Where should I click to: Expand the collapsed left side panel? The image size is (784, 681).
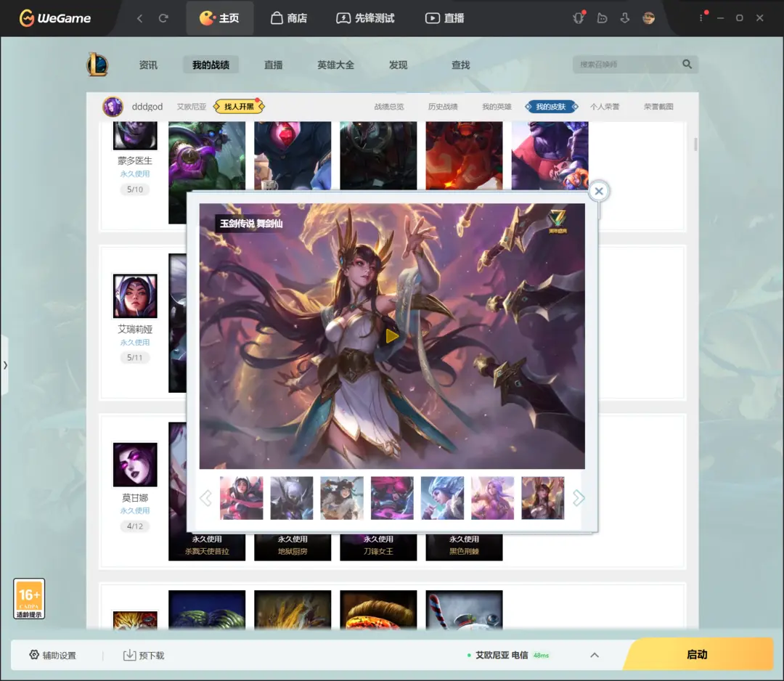tap(4, 365)
